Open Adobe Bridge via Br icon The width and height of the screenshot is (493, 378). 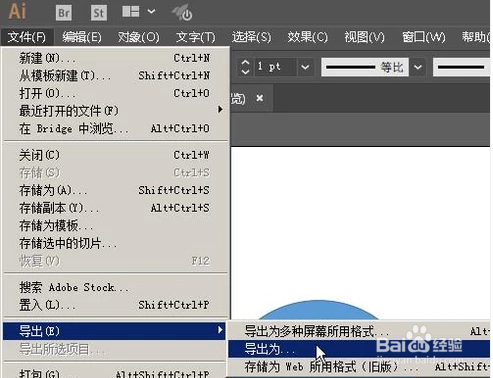pyautogui.click(x=64, y=13)
